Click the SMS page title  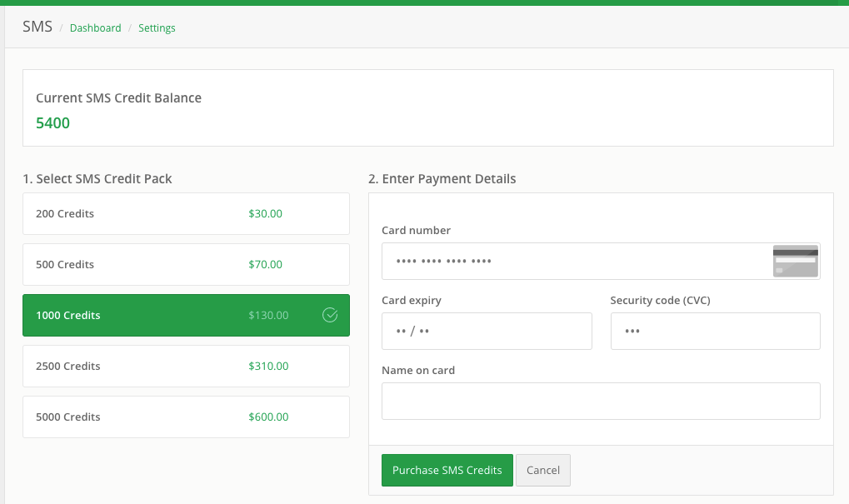tap(37, 27)
